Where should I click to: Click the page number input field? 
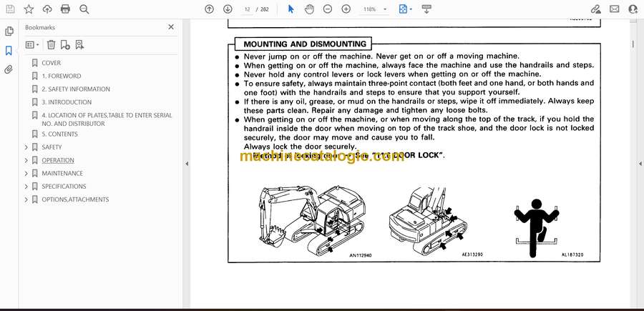(248, 9)
